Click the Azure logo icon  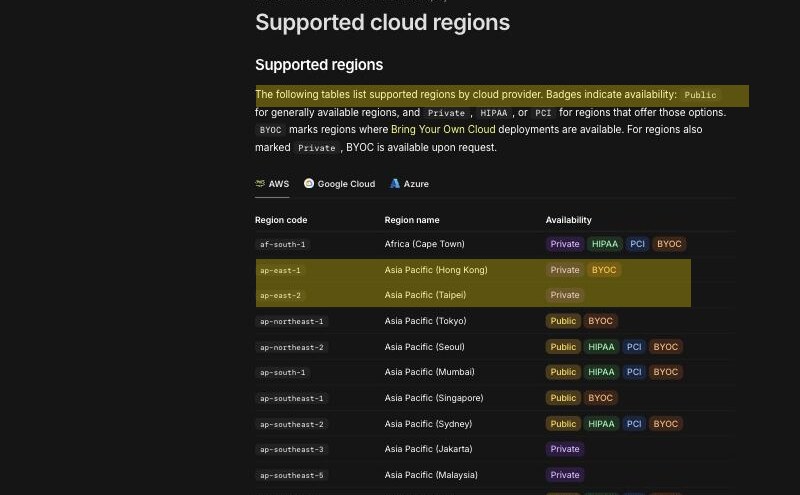[x=394, y=183]
